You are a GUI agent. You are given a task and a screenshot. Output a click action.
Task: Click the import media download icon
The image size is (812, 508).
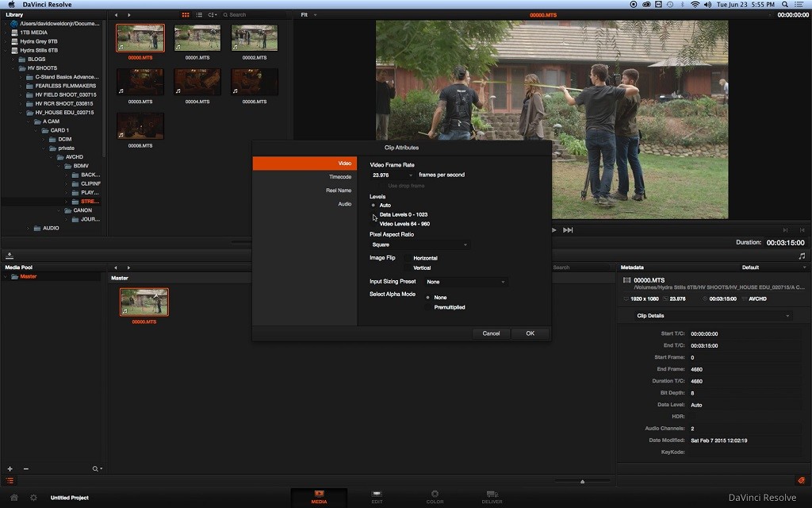point(10,256)
